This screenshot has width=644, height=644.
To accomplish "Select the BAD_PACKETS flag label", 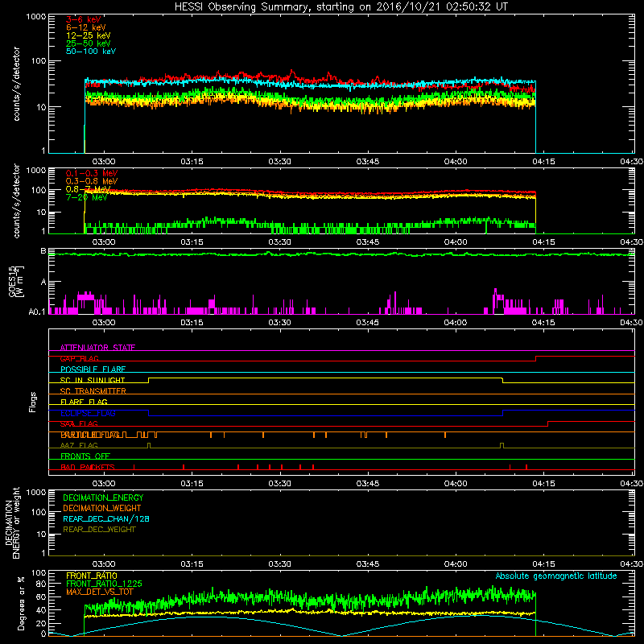I will pyautogui.click(x=88, y=467).
